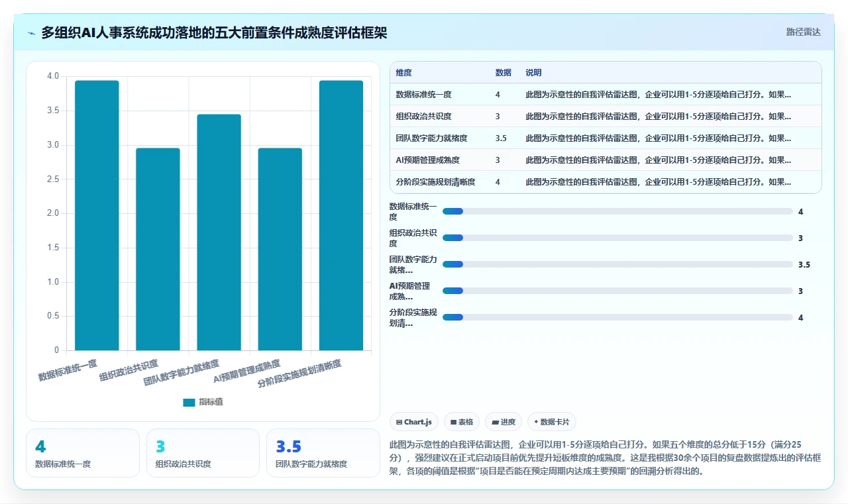Image resolution: width=848 pixels, height=504 pixels.
Task: Select the Chart.js tag
Action: [x=414, y=422]
